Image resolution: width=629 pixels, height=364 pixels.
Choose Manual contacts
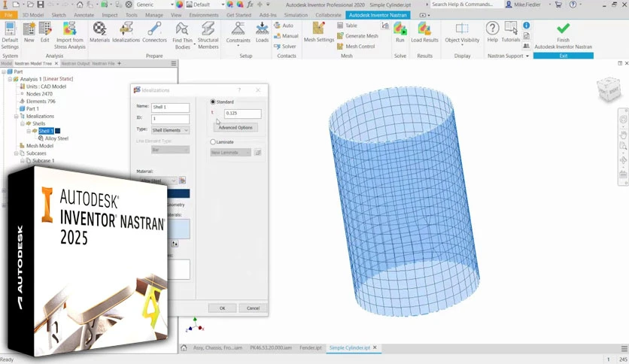[286, 35]
